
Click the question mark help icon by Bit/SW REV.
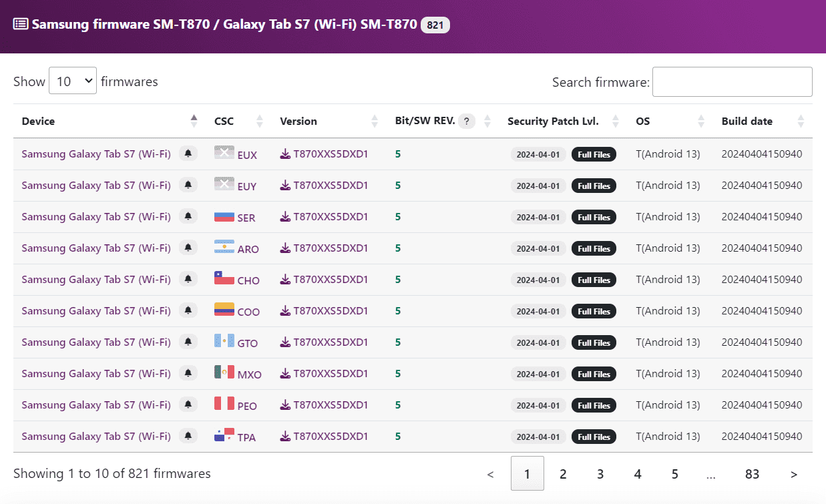[467, 121]
